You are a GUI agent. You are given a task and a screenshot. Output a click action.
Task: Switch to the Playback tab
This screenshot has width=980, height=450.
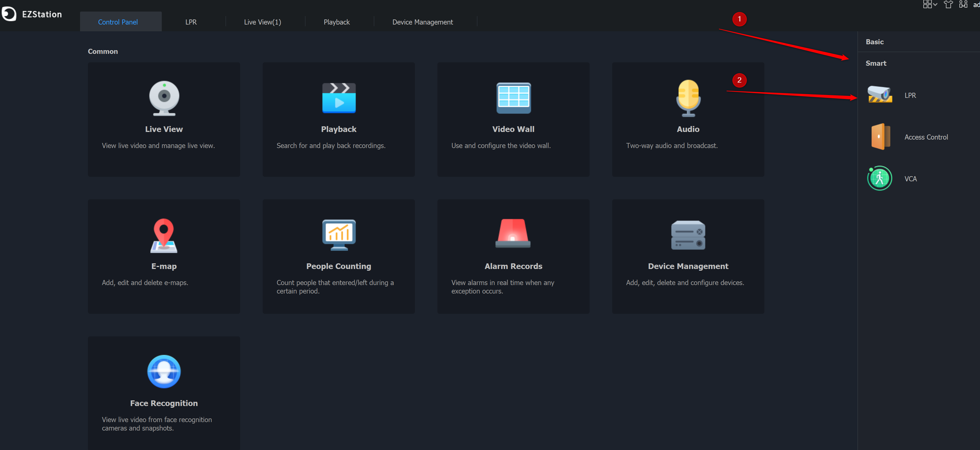coord(336,22)
